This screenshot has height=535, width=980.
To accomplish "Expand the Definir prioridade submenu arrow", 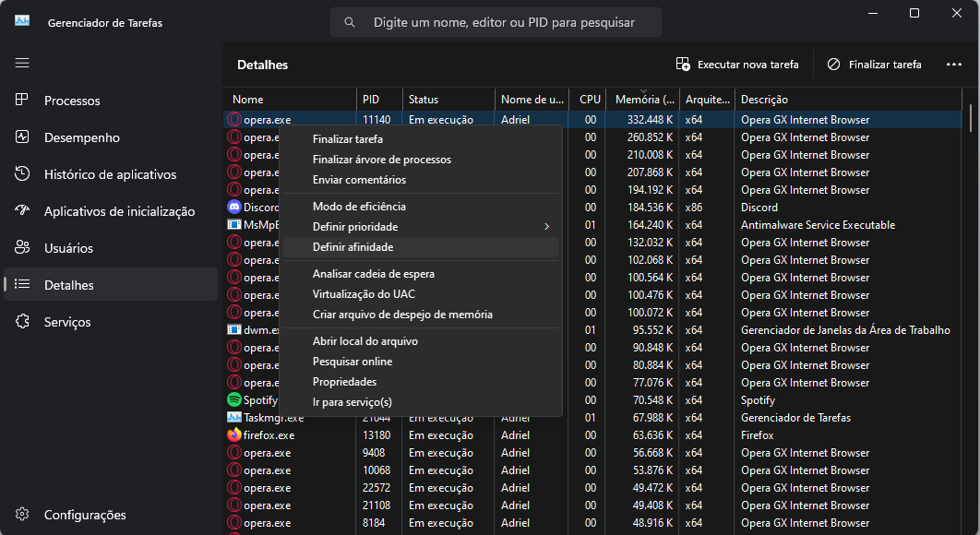I will tap(547, 226).
